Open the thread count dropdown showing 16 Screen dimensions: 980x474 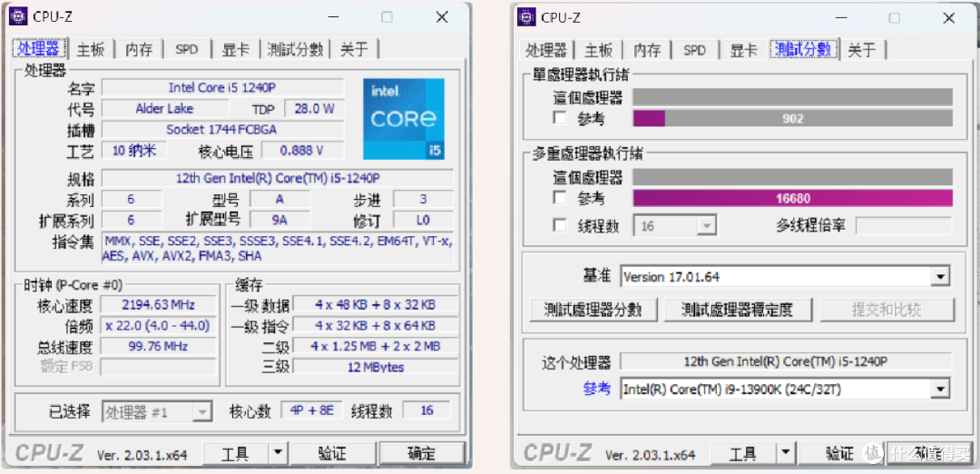click(x=675, y=225)
